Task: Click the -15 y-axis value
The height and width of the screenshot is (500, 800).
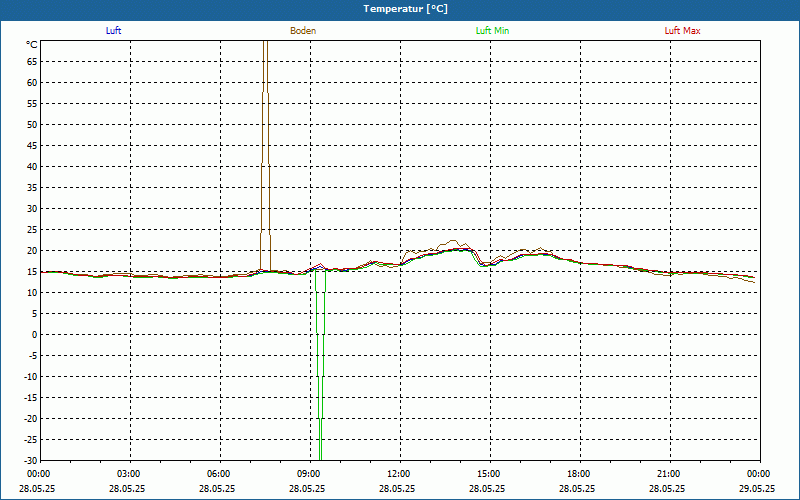Action: click(31, 397)
